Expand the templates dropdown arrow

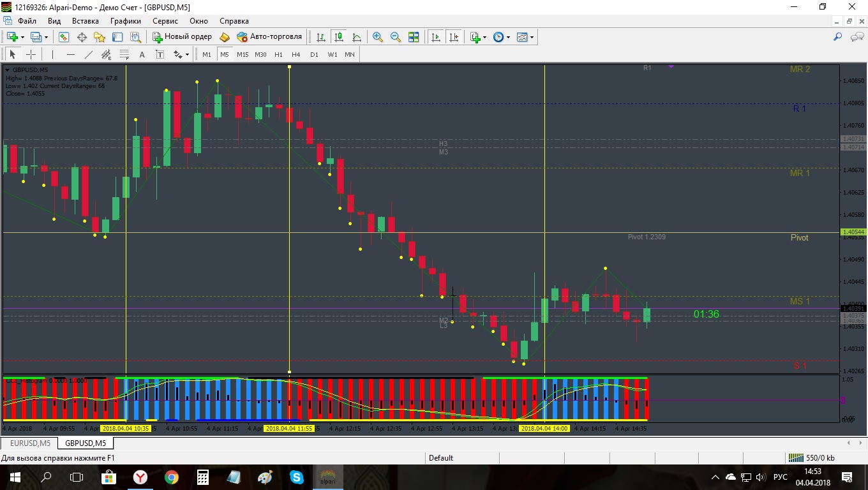[532, 37]
